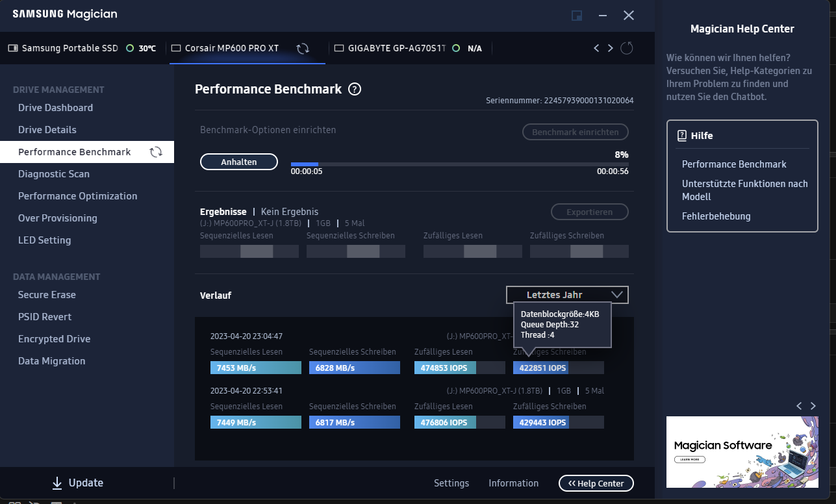Click Update in the bottom bar

[x=86, y=483]
